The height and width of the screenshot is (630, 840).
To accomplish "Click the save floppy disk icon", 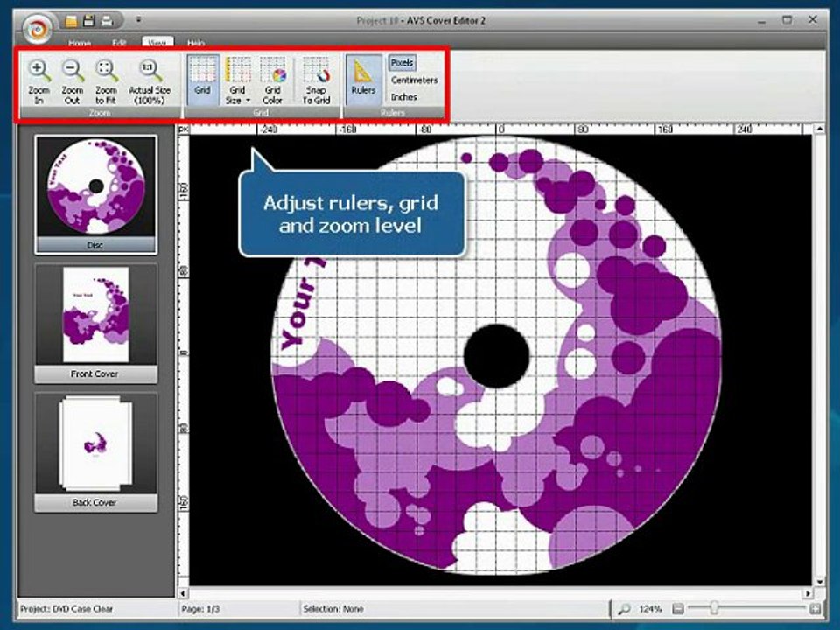I will pos(89,21).
